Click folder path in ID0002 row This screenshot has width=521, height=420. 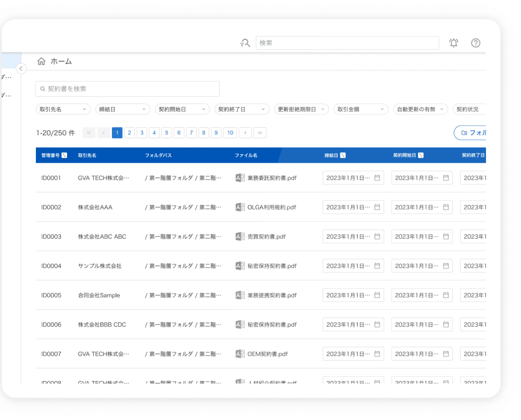point(183,207)
